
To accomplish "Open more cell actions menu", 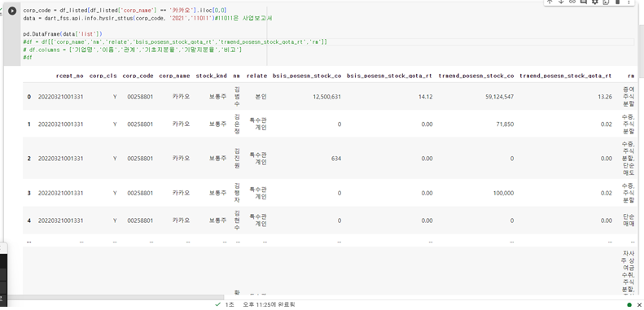I will 629,2.
